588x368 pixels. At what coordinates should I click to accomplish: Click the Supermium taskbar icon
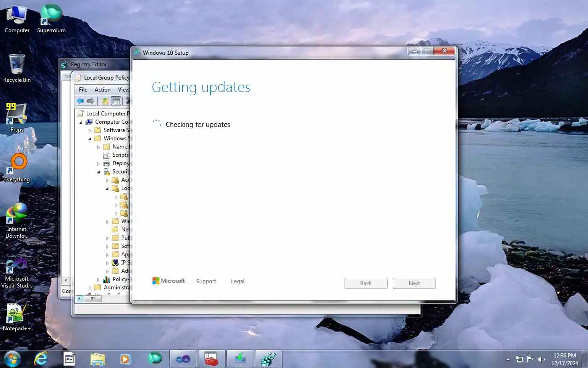point(155,359)
